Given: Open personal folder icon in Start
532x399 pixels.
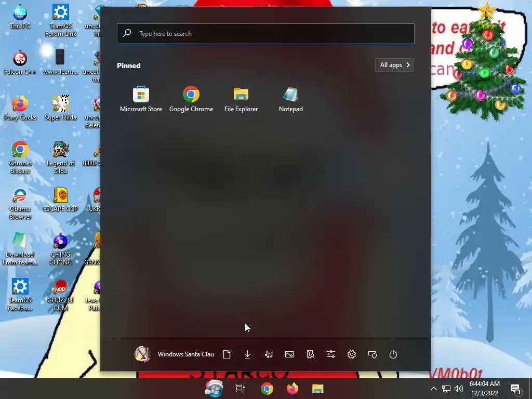Looking at the screenshot, I should tap(310, 354).
